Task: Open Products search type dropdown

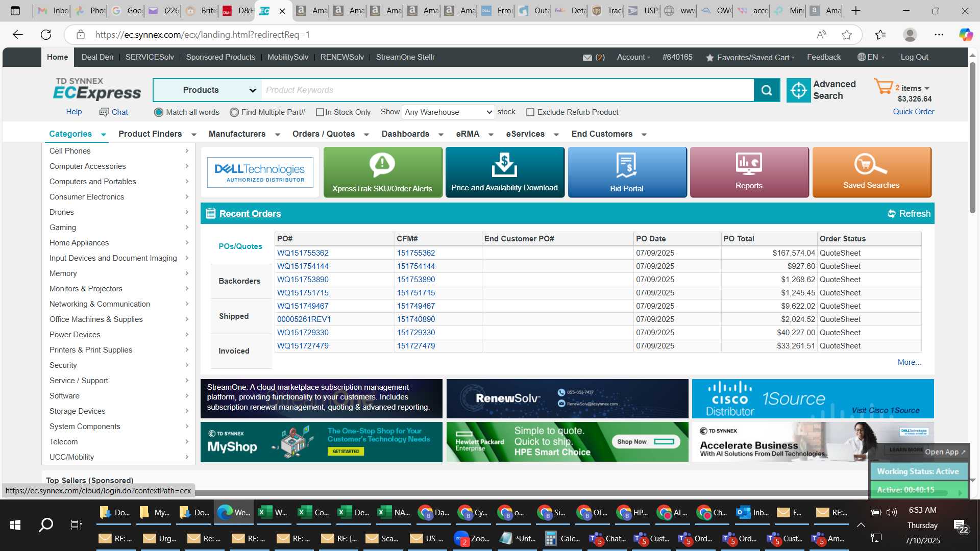Action: [208, 90]
